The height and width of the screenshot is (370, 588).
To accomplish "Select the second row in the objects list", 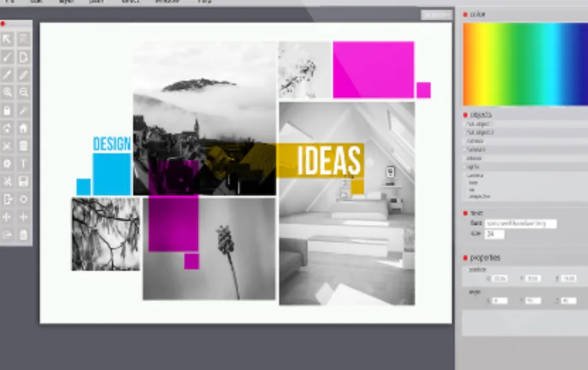I will coord(525,133).
